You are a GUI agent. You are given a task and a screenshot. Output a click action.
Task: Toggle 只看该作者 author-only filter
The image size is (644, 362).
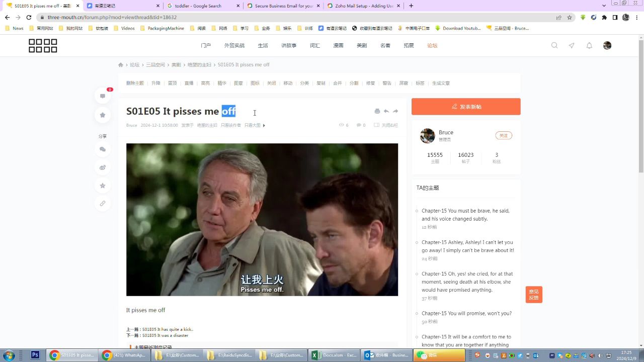pyautogui.click(x=231, y=125)
